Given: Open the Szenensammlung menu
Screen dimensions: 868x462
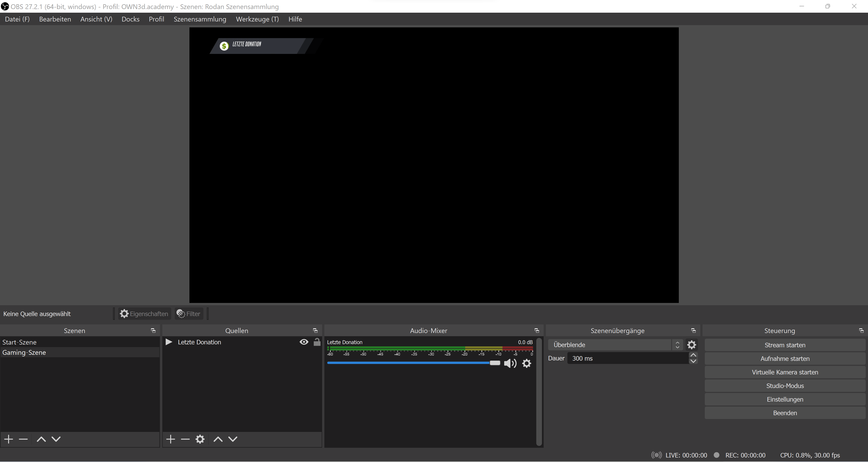Looking at the screenshot, I should (200, 19).
